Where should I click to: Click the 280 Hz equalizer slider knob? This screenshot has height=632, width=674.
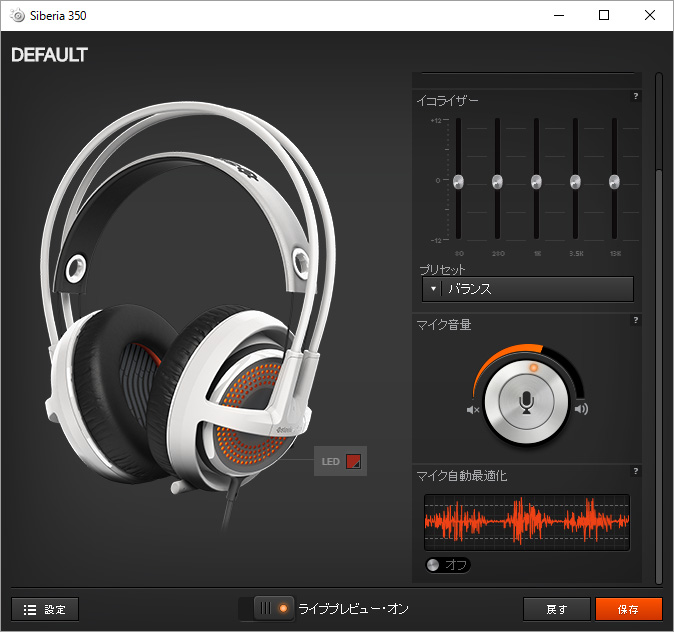497,181
